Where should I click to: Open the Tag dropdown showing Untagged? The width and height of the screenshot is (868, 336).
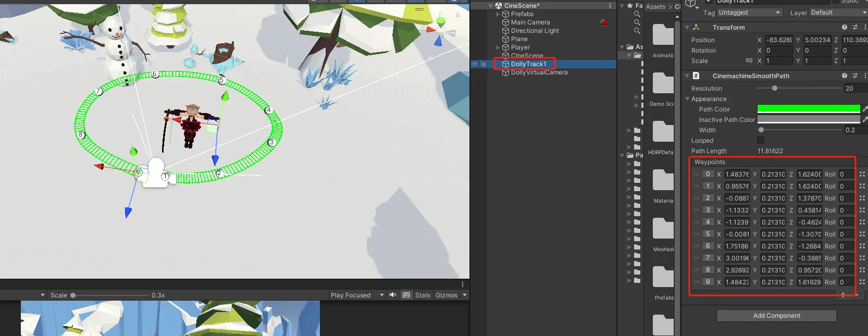750,13
